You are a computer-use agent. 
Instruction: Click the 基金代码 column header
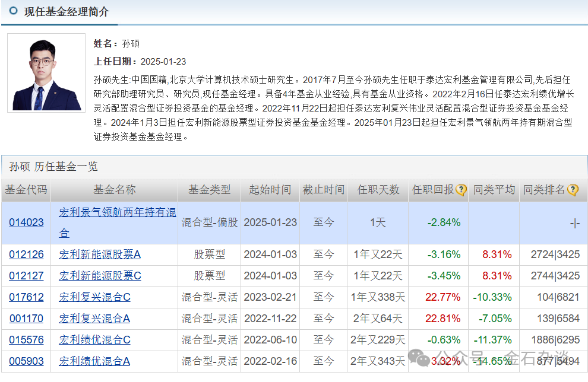point(26,190)
